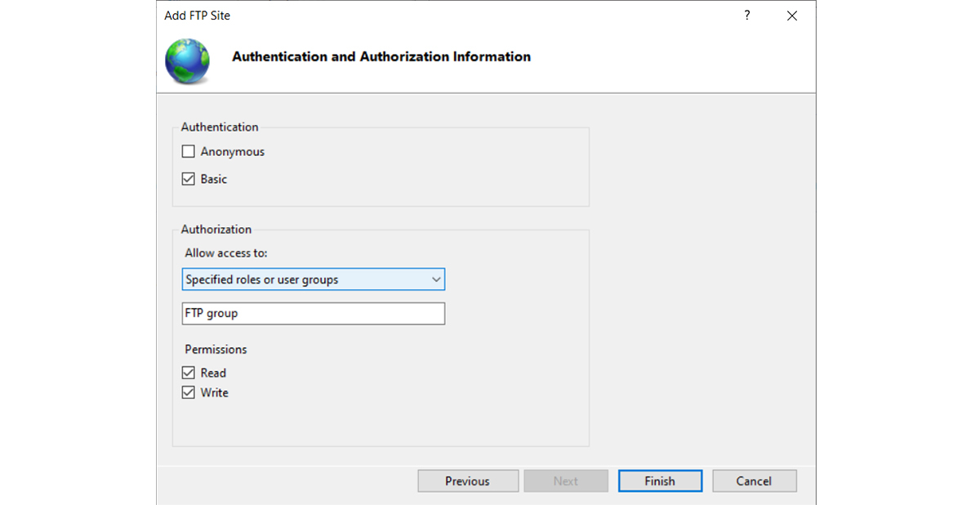Image resolution: width=980 pixels, height=505 pixels.
Task: Click the 'Permissions' heading text
Action: [215, 349]
